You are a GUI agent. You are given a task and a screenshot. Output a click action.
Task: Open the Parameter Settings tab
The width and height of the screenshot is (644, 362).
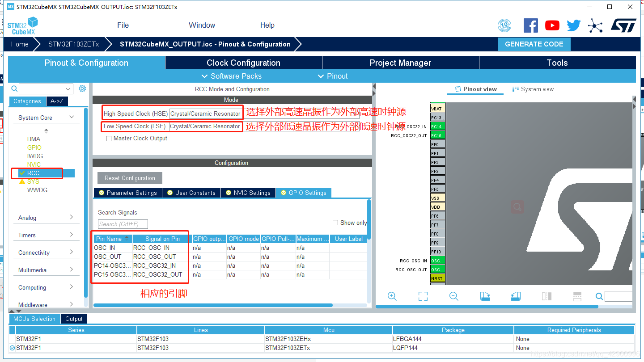click(x=127, y=193)
